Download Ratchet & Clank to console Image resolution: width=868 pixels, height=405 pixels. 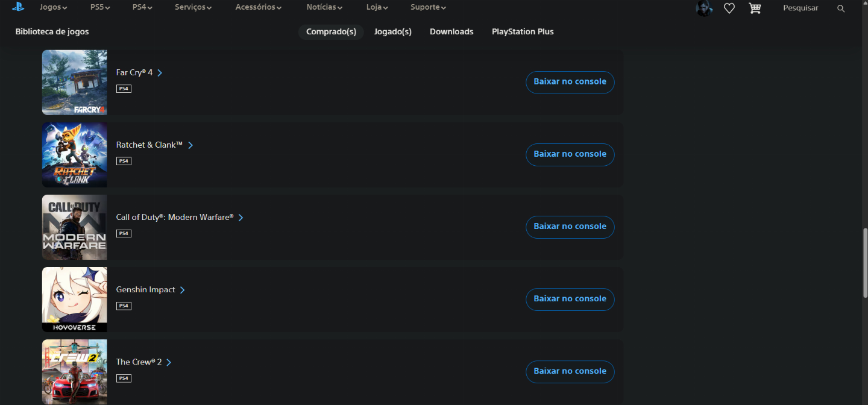point(570,154)
